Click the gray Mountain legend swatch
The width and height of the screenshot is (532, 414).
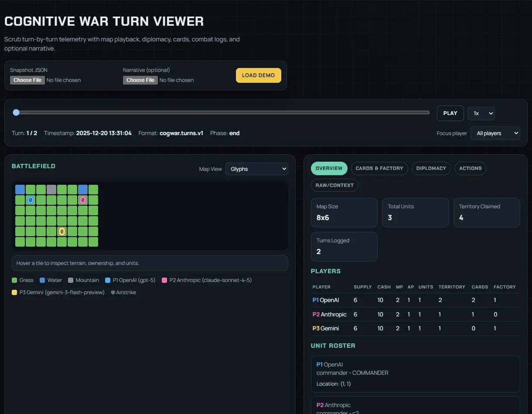click(71, 280)
